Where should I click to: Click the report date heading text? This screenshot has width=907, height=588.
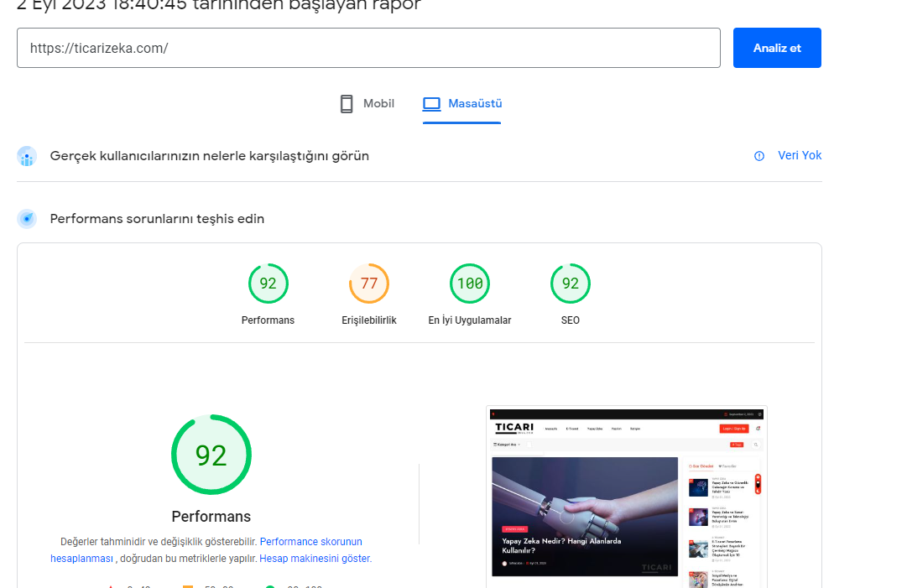pos(219,5)
